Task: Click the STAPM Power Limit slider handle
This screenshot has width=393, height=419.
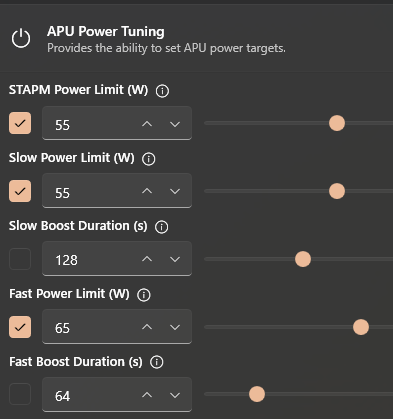Action: tap(337, 123)
